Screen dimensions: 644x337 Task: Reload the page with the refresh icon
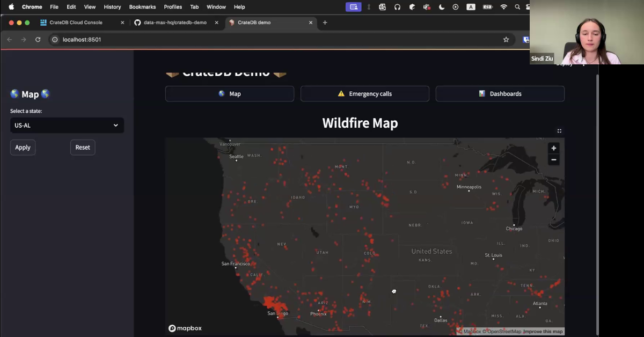tap(38, 40)
